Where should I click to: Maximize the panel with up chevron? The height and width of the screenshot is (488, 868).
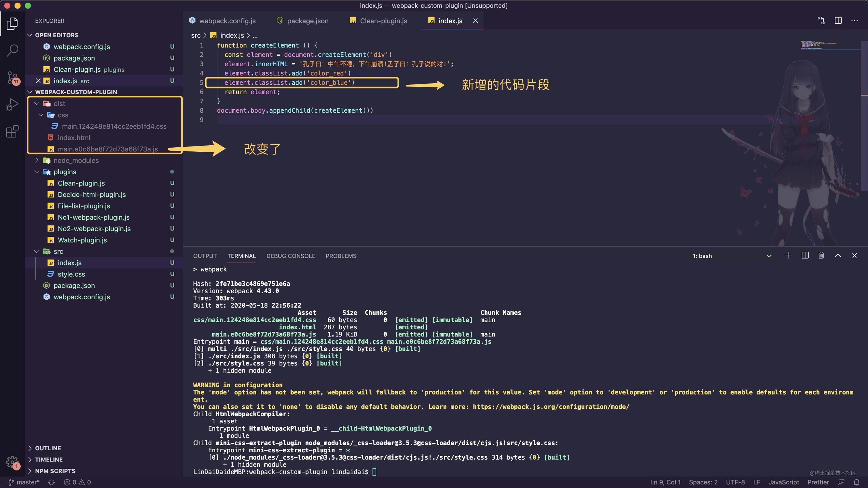pos(838,255)
